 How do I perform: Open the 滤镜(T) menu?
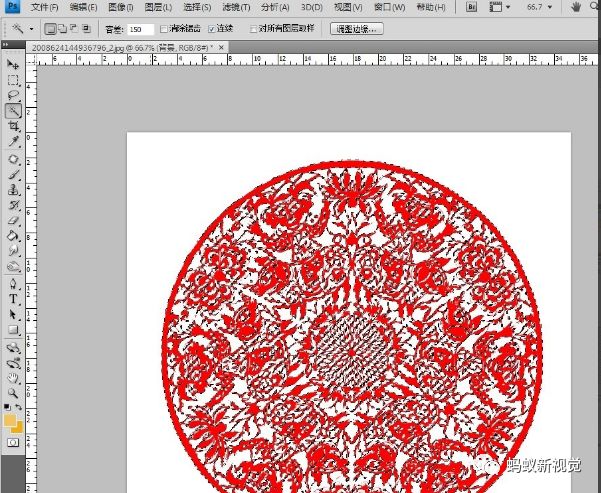click(x=236, y=7)
